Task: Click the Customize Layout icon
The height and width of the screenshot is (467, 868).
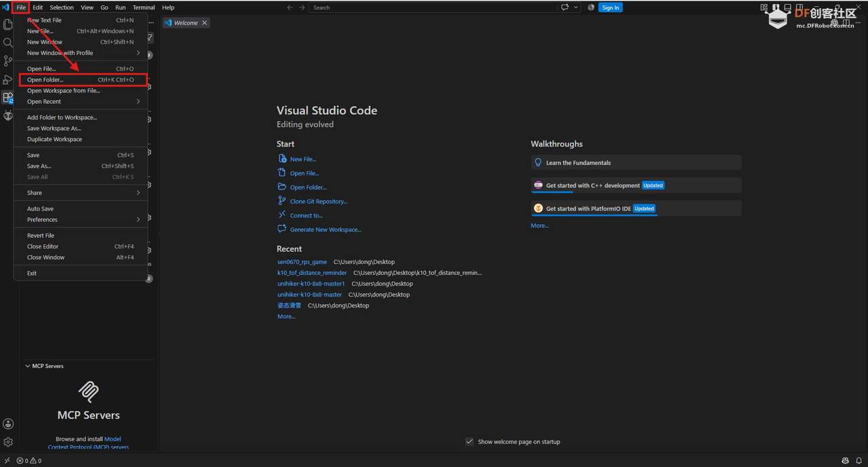Action: pos(764,7)
